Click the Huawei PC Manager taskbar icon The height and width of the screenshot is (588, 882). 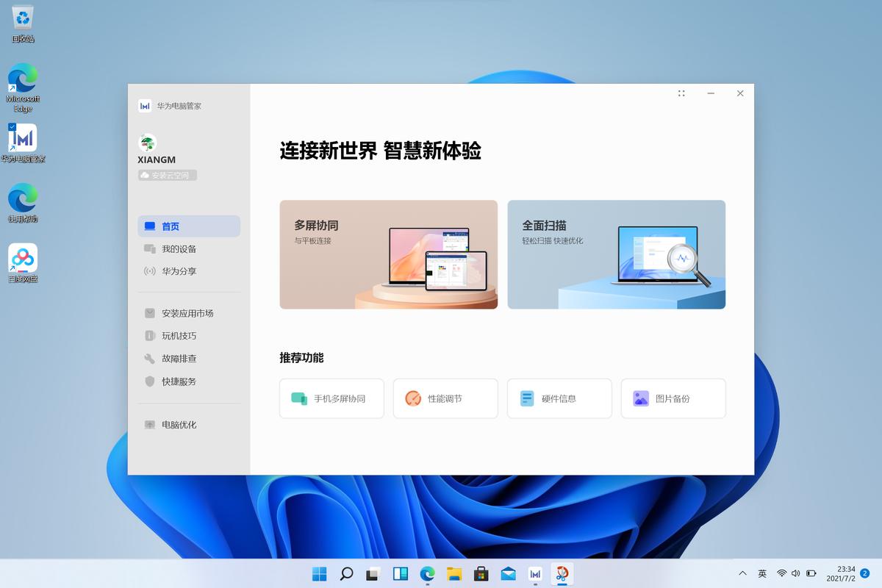(535, 573)
